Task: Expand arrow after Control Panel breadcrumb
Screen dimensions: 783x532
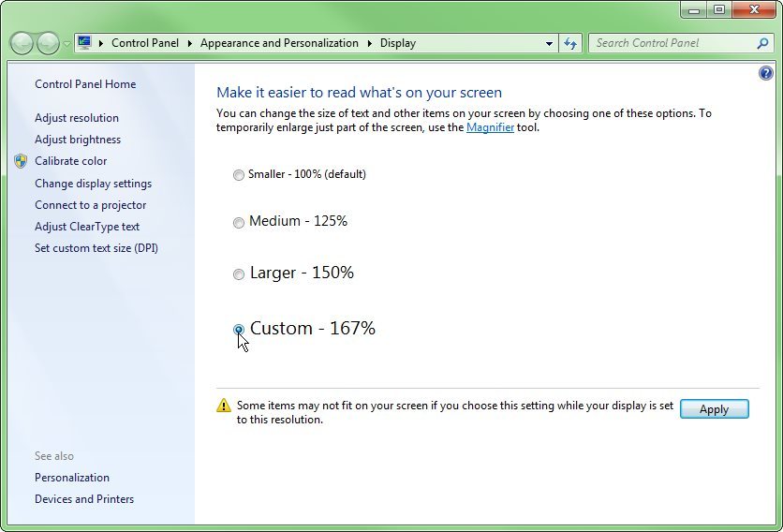Action: [x=190, y=43]
